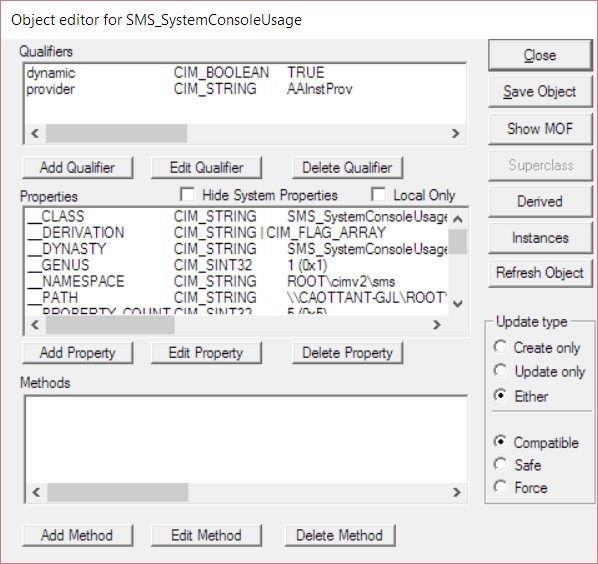This screenshot has width=598, height=564.
Task: Click Add Qualifier
Action: tap(78, 167)
